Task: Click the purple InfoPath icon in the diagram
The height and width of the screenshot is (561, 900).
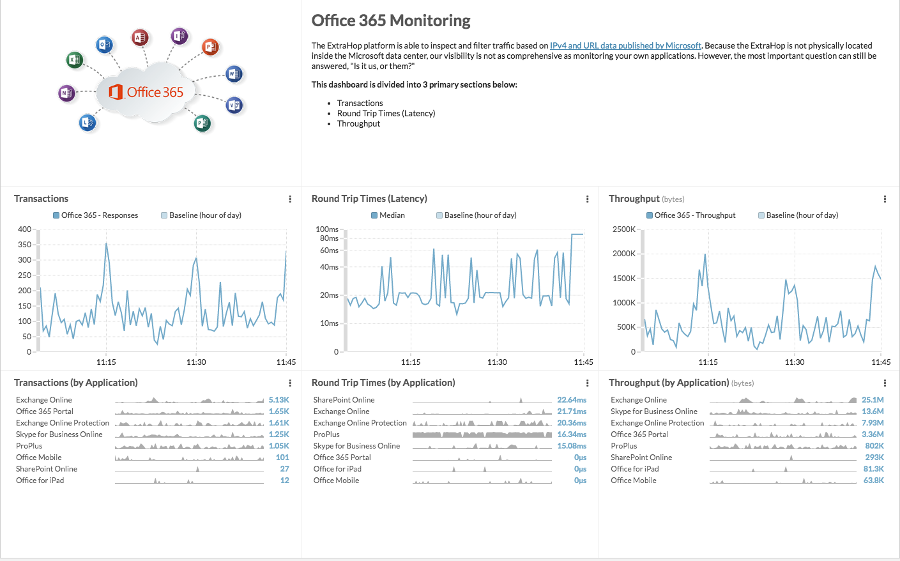Action: click(x=179, y=36)
